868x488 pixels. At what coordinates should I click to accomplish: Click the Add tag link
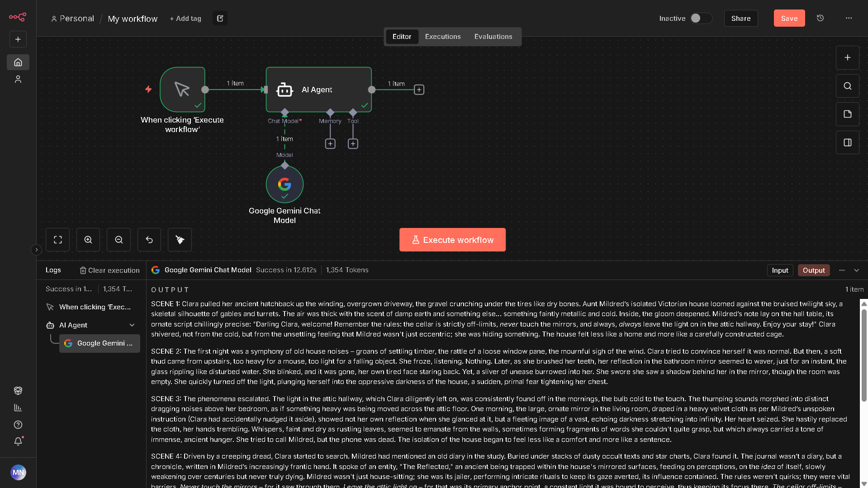point(185,19)
